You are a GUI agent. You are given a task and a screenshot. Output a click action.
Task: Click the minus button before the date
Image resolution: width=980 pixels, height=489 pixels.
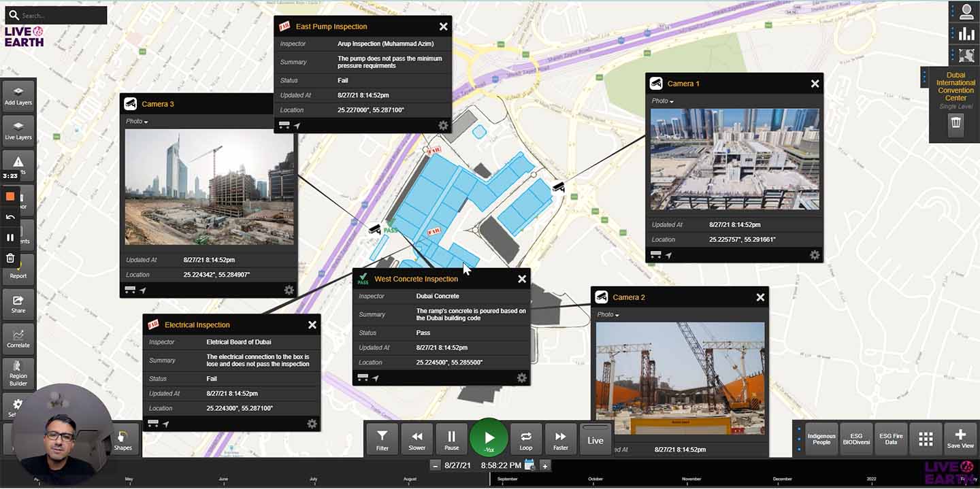[436, 465]
